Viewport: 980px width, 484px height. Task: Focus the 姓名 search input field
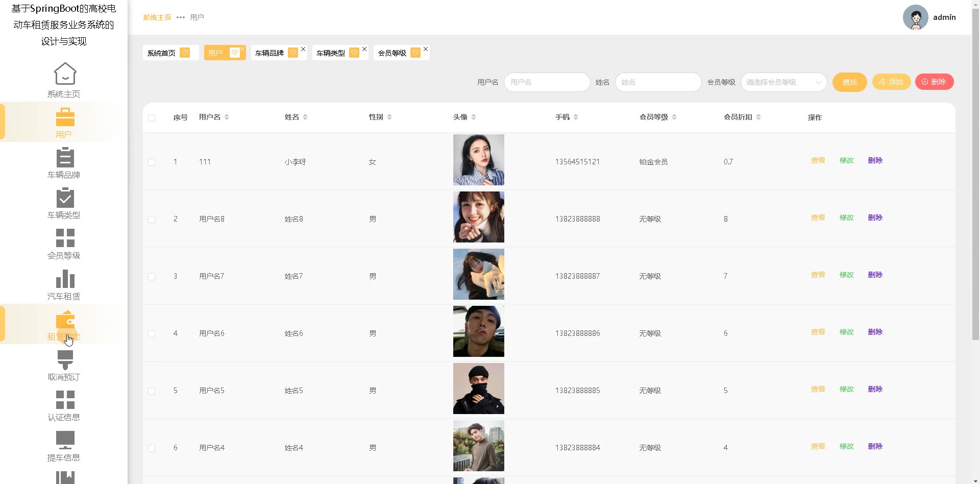click(658, 82)
